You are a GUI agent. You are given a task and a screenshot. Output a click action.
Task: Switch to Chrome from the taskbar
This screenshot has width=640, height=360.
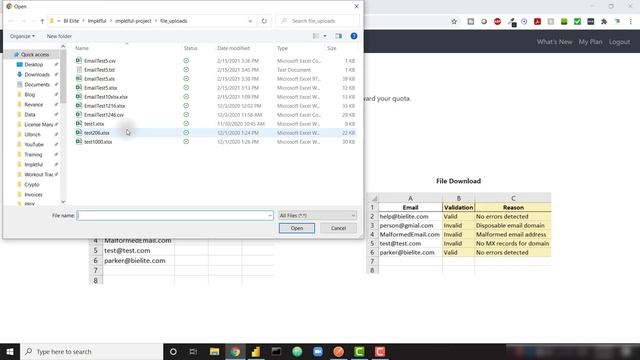coord(235,351)
